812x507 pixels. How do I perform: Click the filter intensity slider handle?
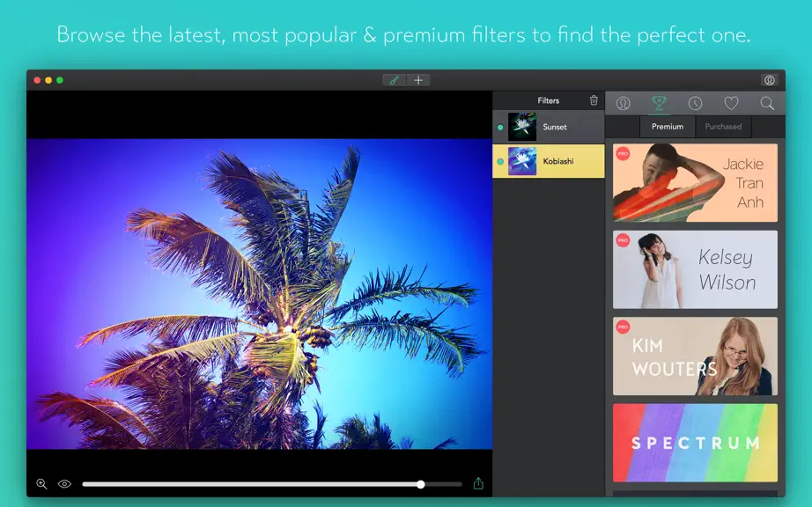click(420, 484)
